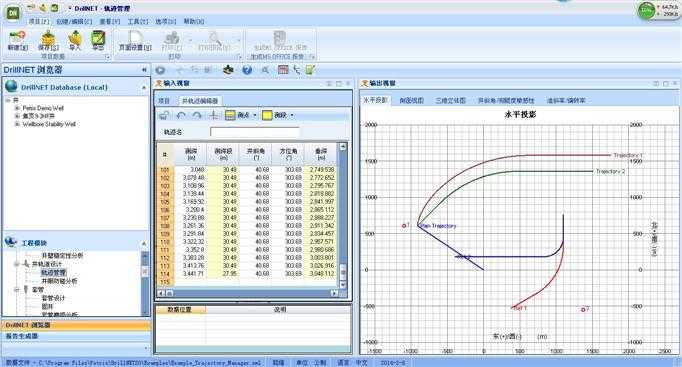Select table row number 114
Image resolution: width=682 pixels, height=367 pixels.
click(x=165, y=274)
